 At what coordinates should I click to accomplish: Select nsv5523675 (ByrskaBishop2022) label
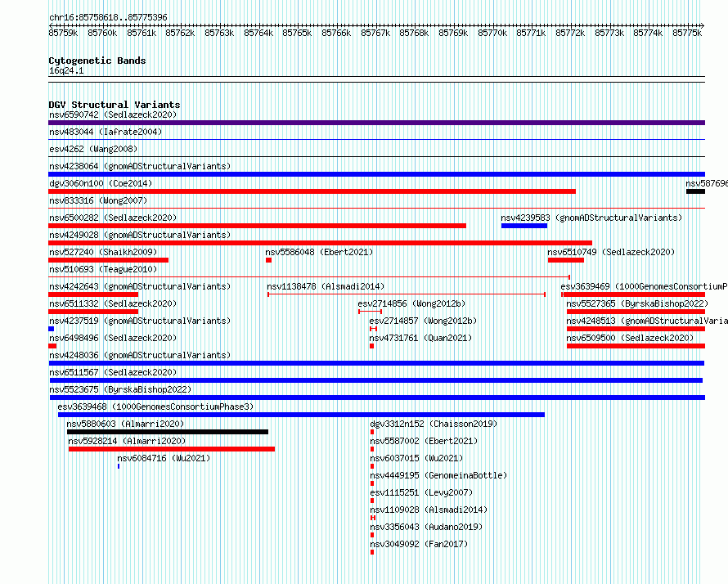click(x=120, y=389)
